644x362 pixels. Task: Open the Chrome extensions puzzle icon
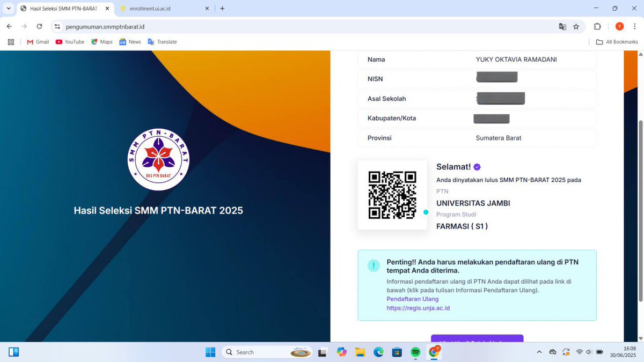click(x=597, y=26)
